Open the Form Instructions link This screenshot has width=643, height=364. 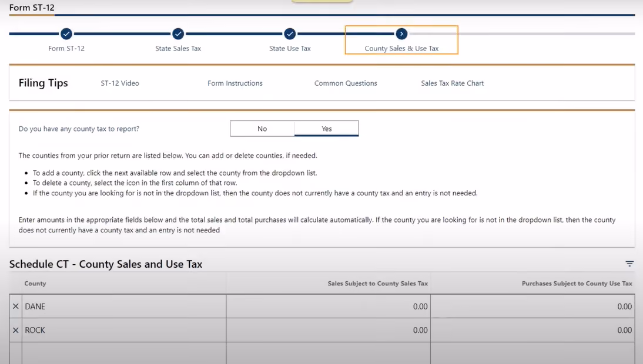point(235,83)
